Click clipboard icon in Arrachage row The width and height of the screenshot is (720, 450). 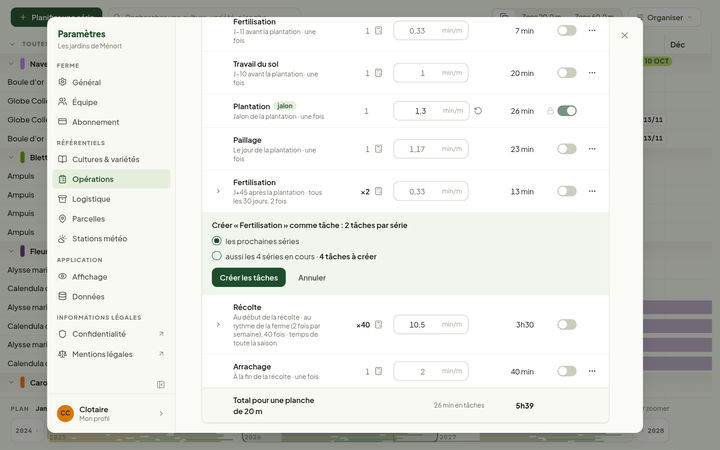(x=378, y=371)
